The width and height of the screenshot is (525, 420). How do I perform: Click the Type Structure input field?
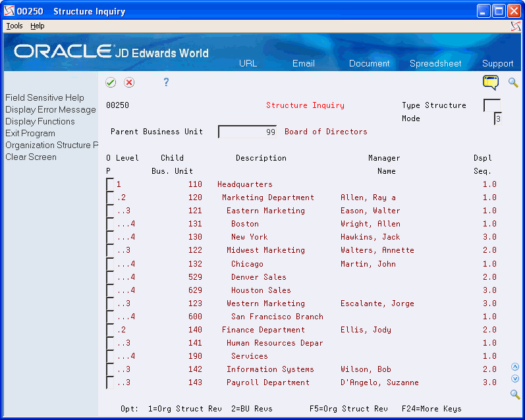pyautogui.click(x=492, y=105)
